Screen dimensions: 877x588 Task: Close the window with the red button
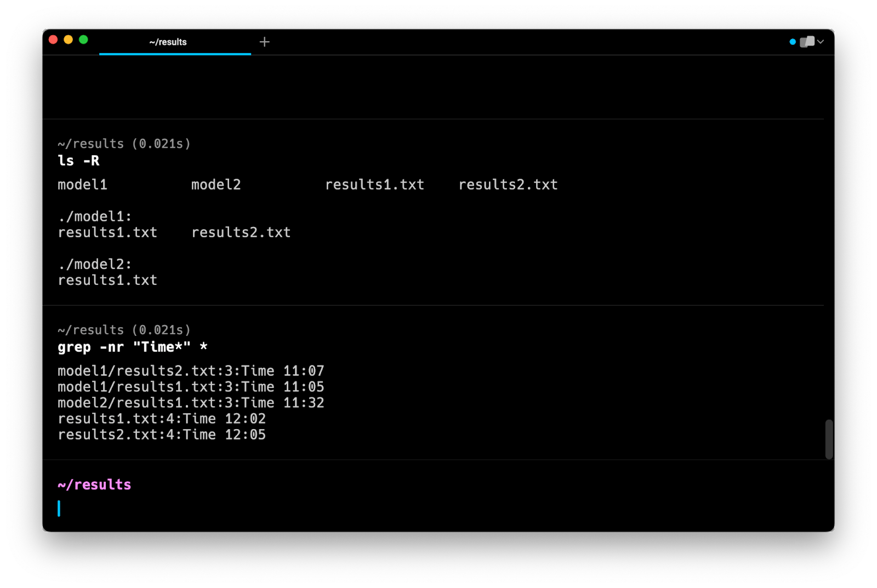[53, 39]
